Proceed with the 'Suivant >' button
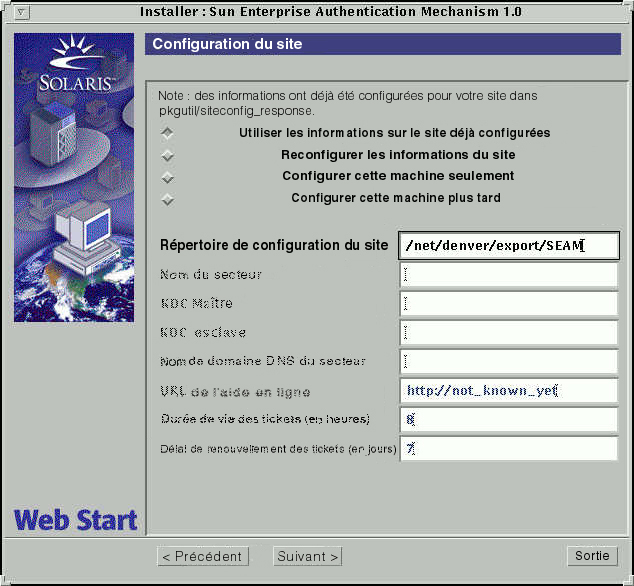 pos(308,556)
